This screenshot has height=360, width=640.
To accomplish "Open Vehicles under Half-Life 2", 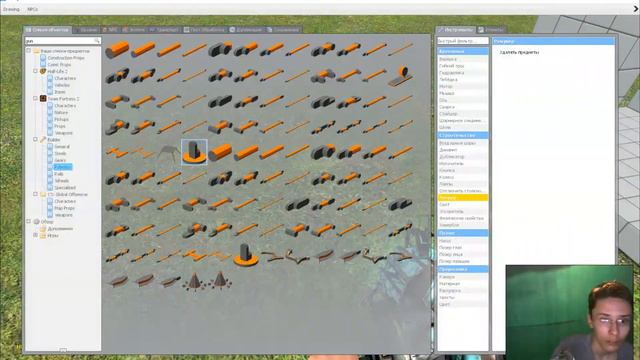I will [x=62, y=85].
